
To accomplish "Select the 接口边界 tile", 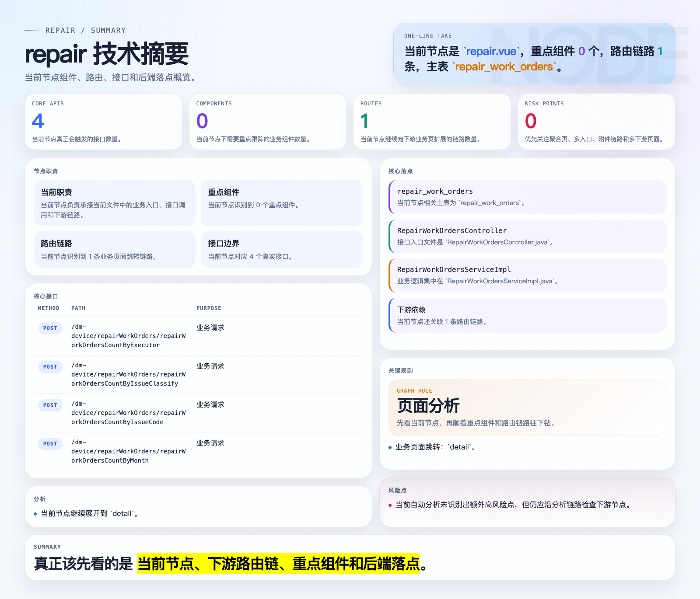I will pos(282,249).
